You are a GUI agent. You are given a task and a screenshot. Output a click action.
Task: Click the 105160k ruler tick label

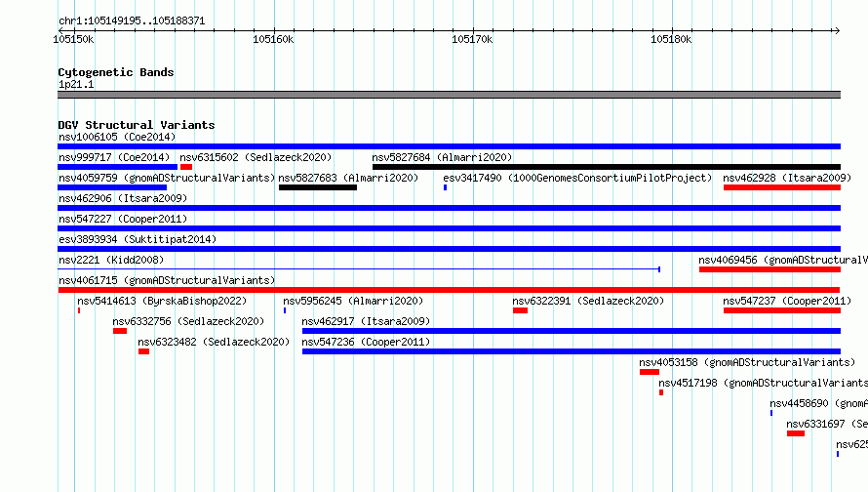(x=273, y=39)
